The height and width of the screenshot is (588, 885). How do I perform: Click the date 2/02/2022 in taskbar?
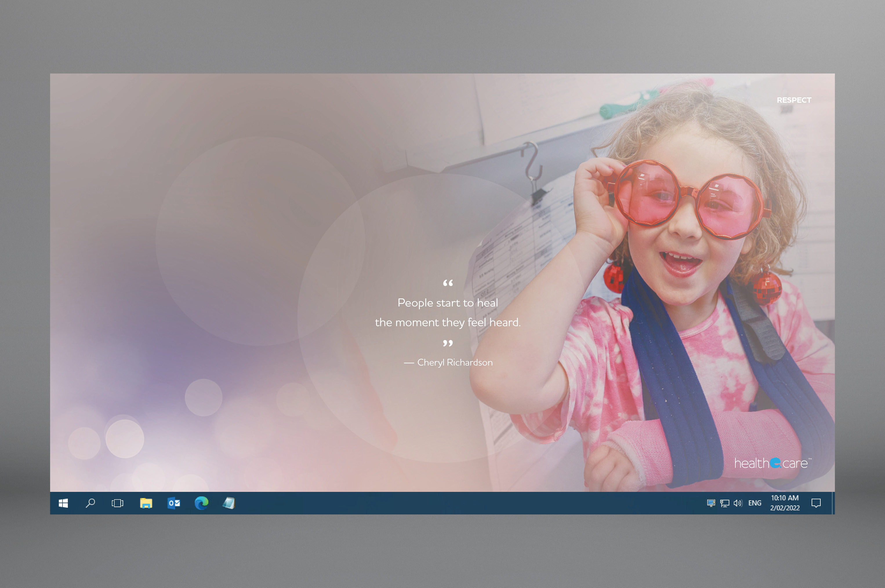click(x=784, y=508)
